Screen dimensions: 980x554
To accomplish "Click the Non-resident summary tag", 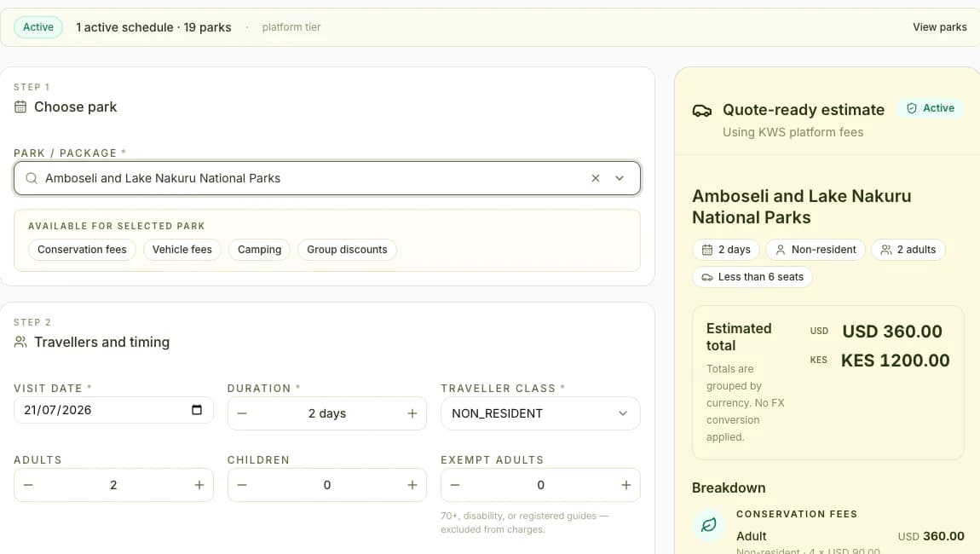I will 815,250.
